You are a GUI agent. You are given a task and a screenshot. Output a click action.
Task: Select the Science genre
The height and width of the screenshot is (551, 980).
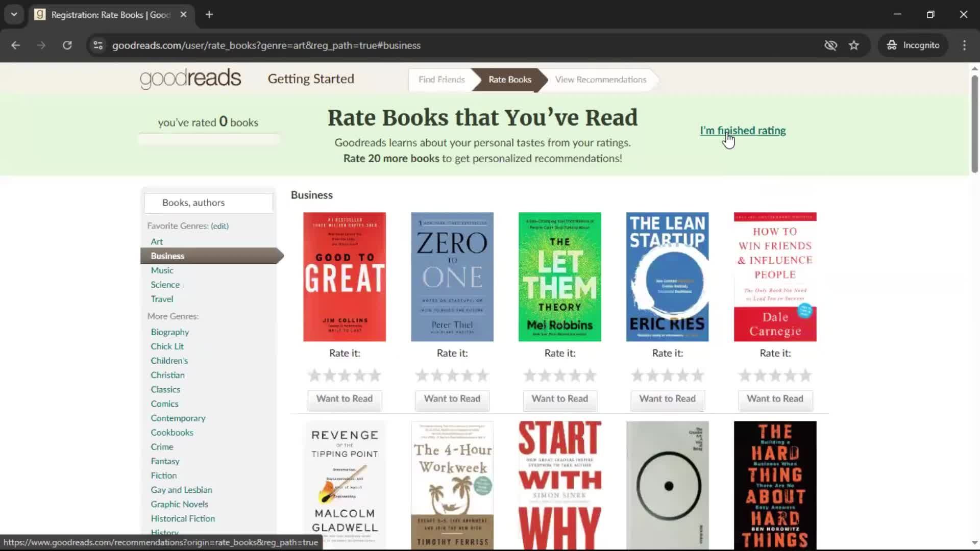click(x=165, y=285)
